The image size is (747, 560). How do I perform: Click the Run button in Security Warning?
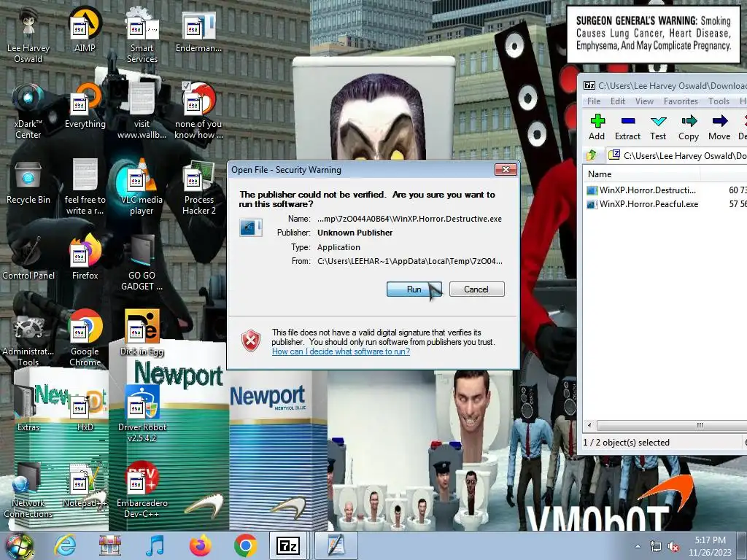(414, 289)
